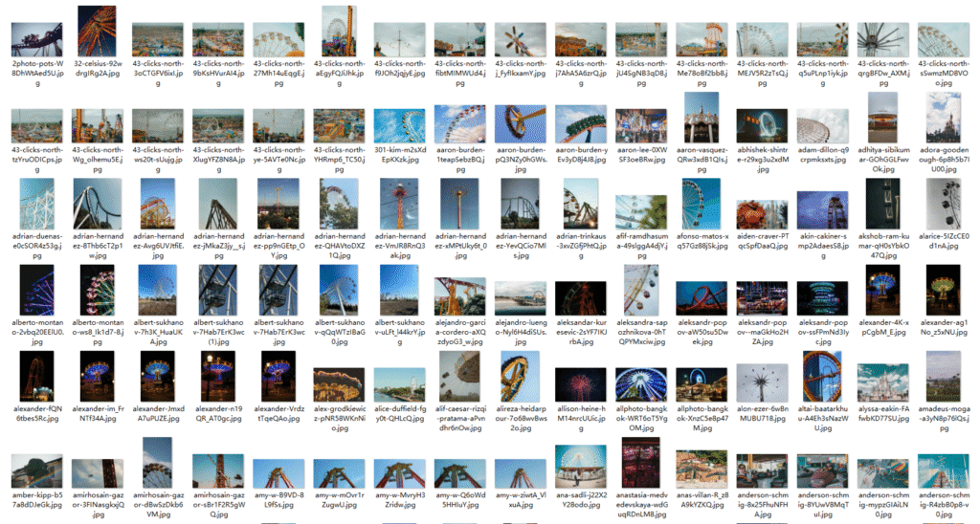Select thumbnail of allphoto-bangkok-WRT6oT5YgOM.jpg
Image resolution: width=980 pixels, height=524 pixels.
click(641, 384)
